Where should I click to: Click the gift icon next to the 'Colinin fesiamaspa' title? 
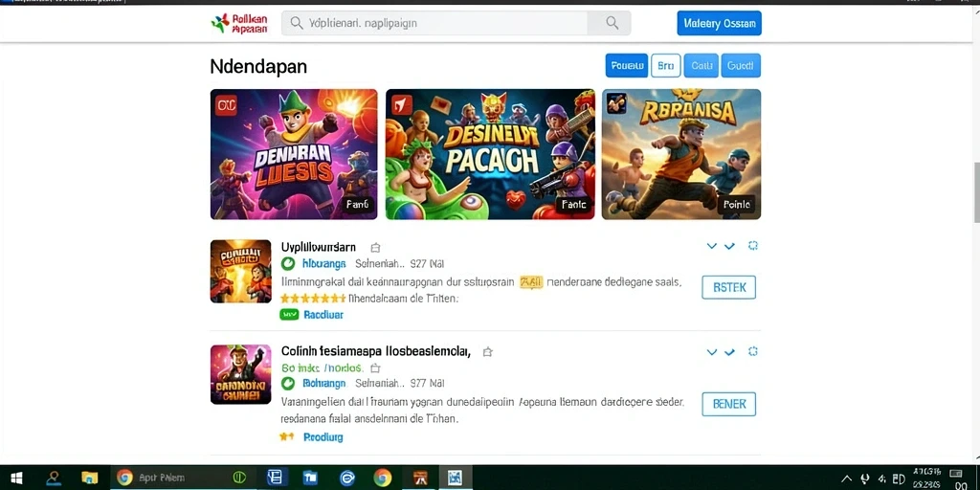coord(487,352)
